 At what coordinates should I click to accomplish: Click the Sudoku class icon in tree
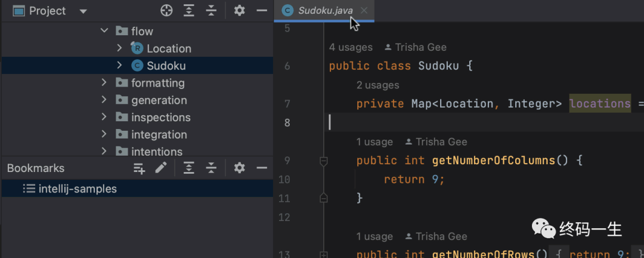tap(137, 66)
